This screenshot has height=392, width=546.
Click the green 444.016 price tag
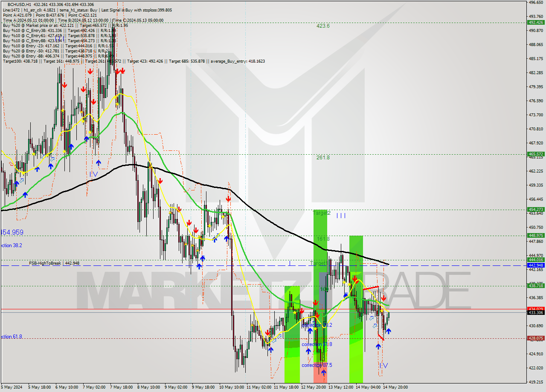pos(536,260)
